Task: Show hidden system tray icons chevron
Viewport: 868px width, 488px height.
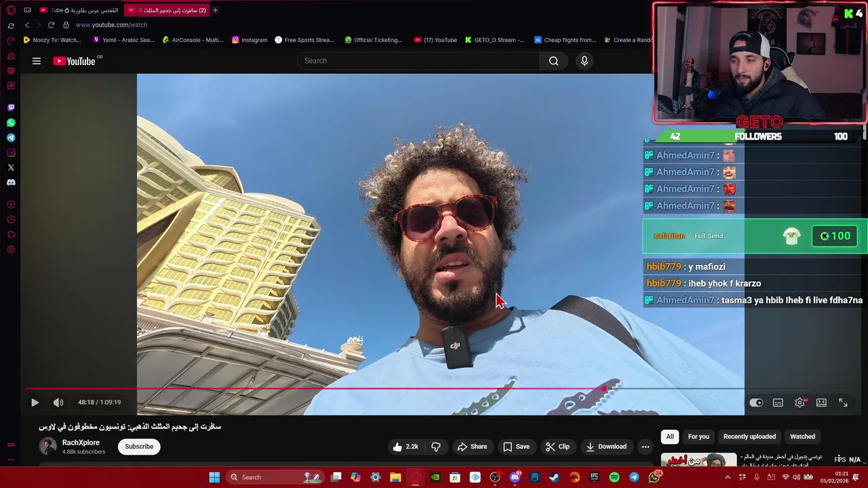Action: (728, 477)
